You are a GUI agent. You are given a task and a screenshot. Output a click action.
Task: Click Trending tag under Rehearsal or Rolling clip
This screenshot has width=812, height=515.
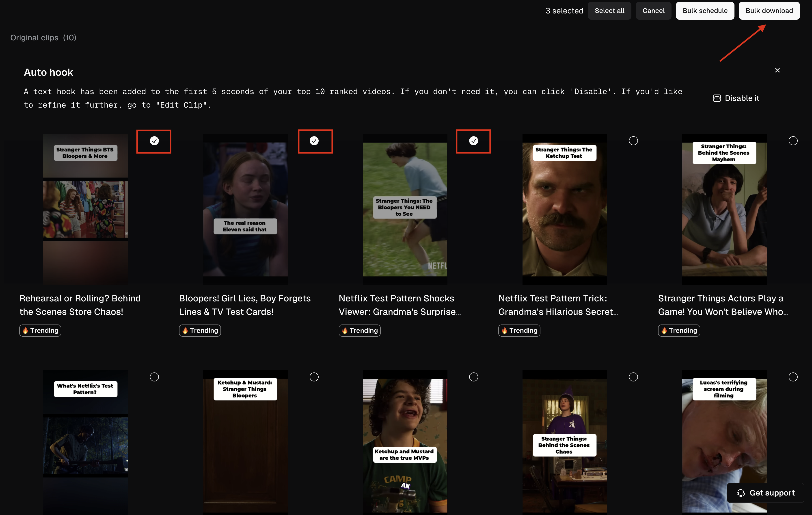pos(40,330)
